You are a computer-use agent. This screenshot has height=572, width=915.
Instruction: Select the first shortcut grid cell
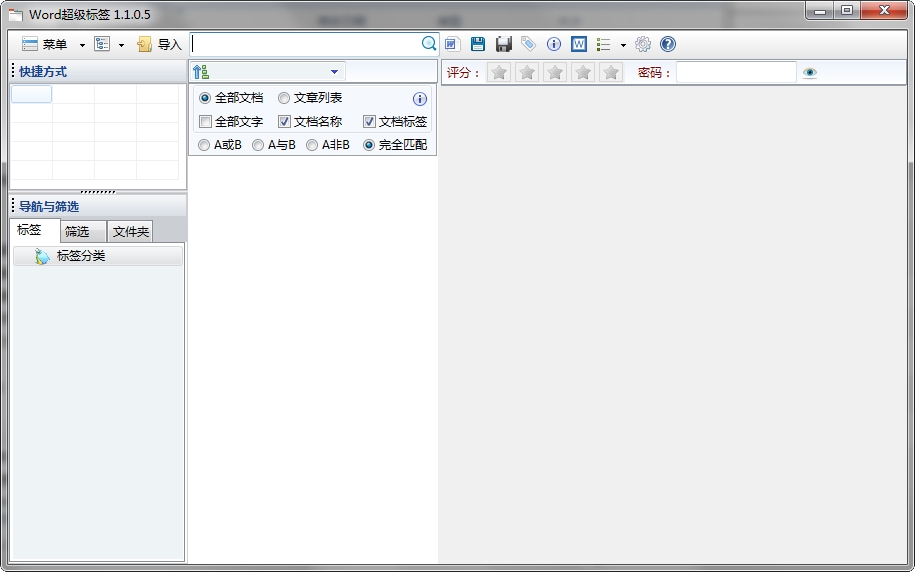[32, 94]
